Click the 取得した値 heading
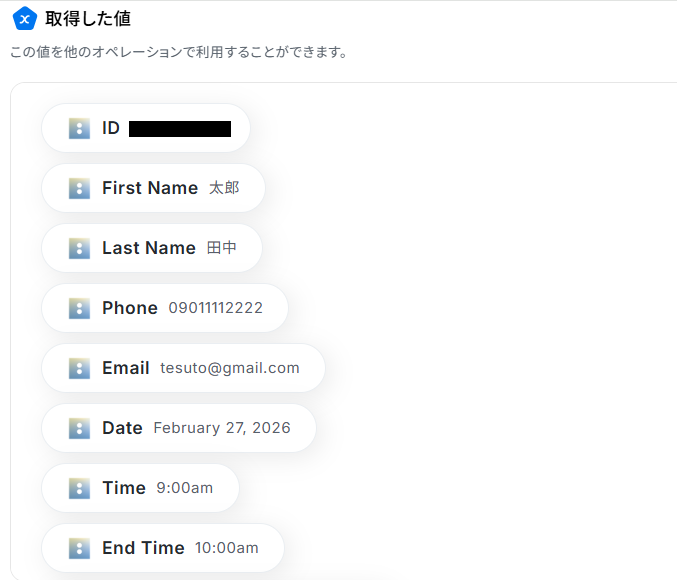 tap(88, 18)
